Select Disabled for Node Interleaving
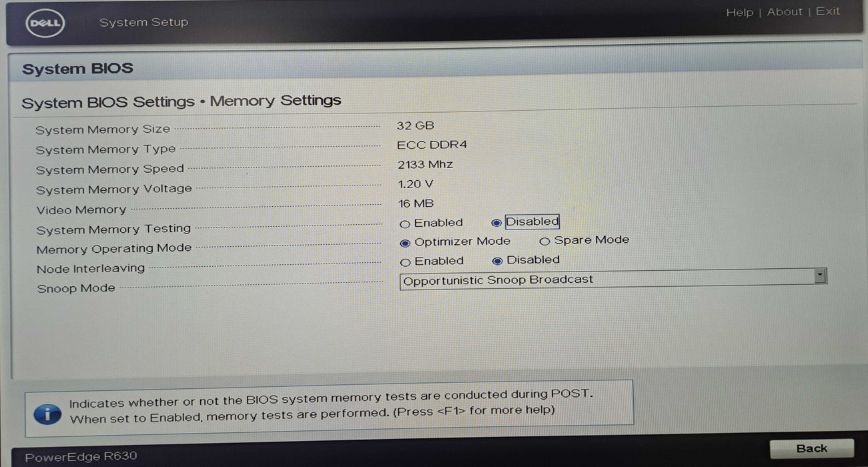 (x=497, y=261)
